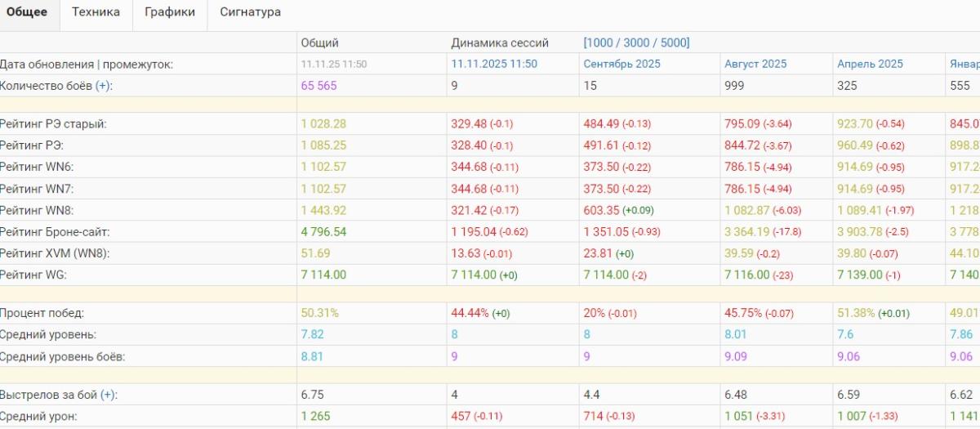This screenshot has width=980, height=429.
Task: Click the Общий column header
Action: (x=319, y=42)
